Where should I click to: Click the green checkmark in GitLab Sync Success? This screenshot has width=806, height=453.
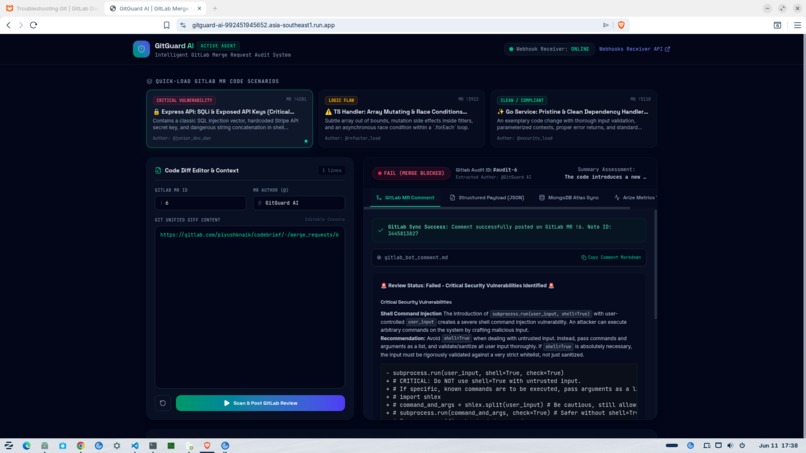[x=380, y=230]
